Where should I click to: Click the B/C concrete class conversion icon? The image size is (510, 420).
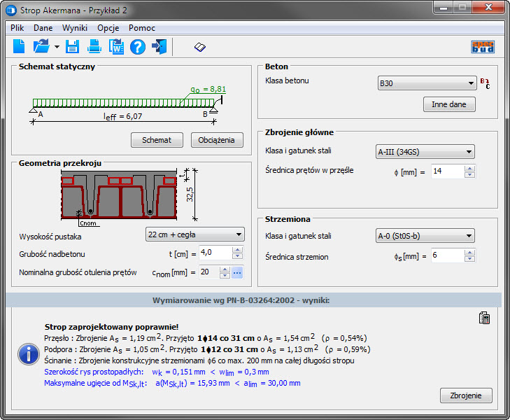coord(484,83)
